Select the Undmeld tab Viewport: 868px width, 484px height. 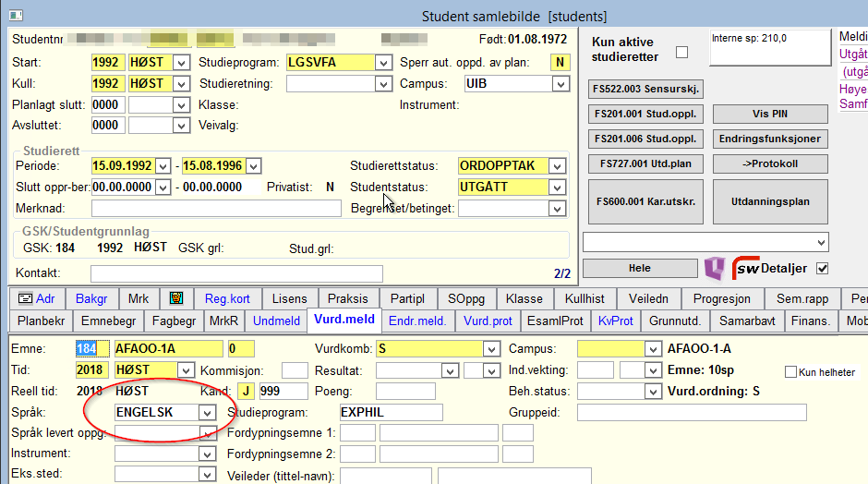point(276,321)
